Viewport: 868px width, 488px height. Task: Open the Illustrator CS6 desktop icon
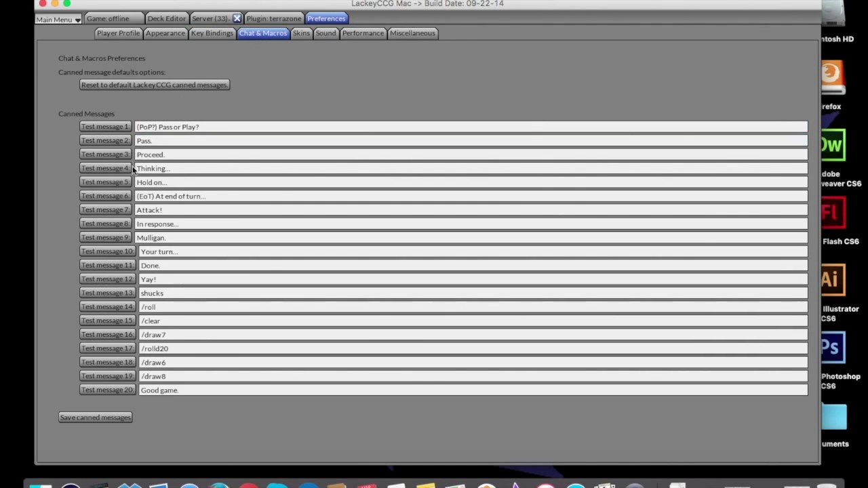pos(833,280)
